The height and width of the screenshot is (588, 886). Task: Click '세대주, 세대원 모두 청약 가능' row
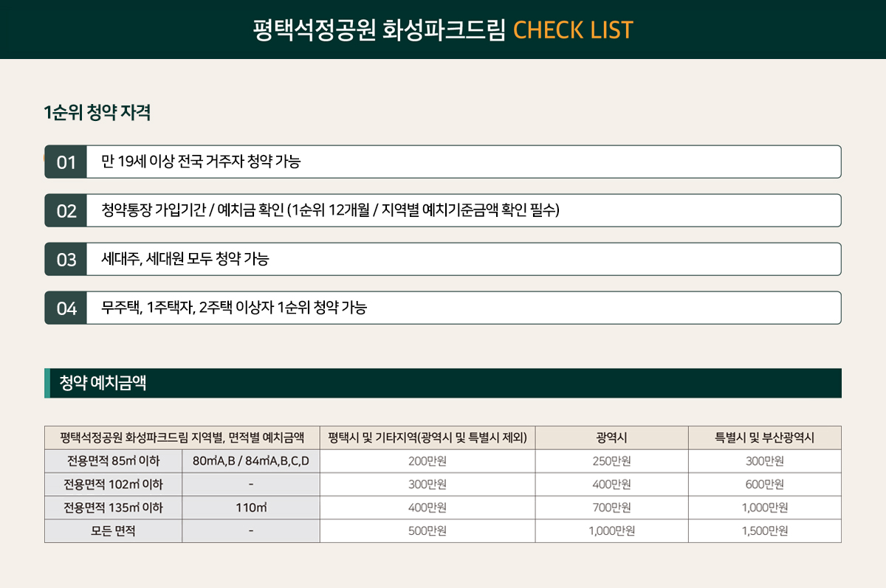pos(443,259)
